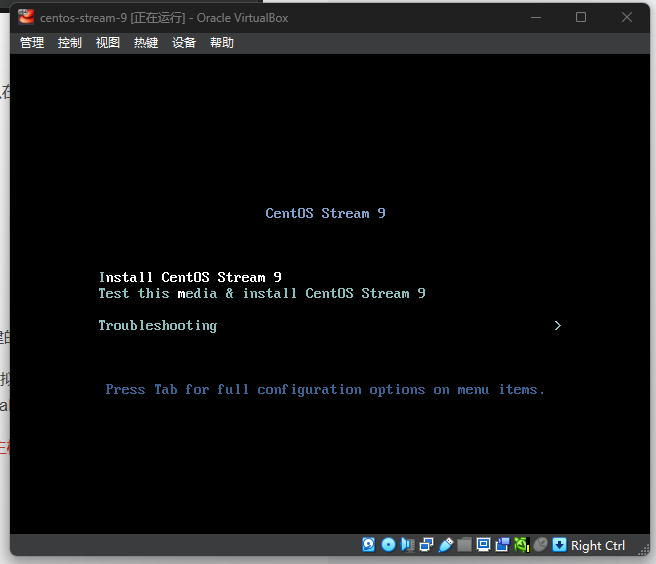Open the USB devices status icon
656x564 pixels.
[446, 545]
